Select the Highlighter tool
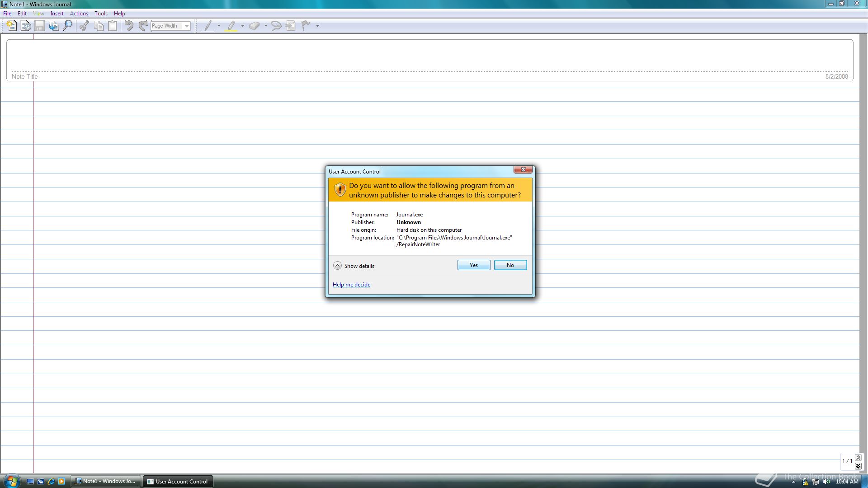This screenshot has height=488, width=868. click(231, 26)
